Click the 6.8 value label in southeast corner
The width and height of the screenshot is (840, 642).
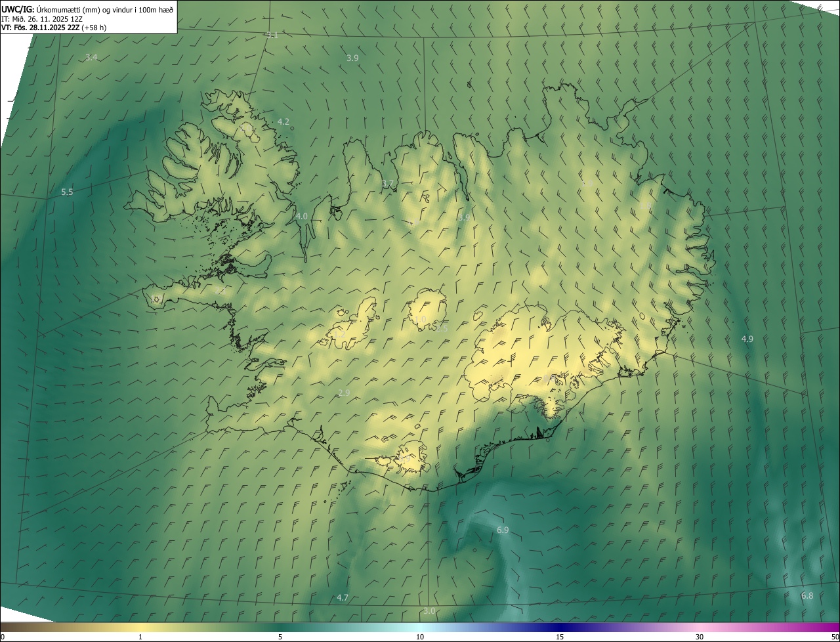[x=807, y=595]
